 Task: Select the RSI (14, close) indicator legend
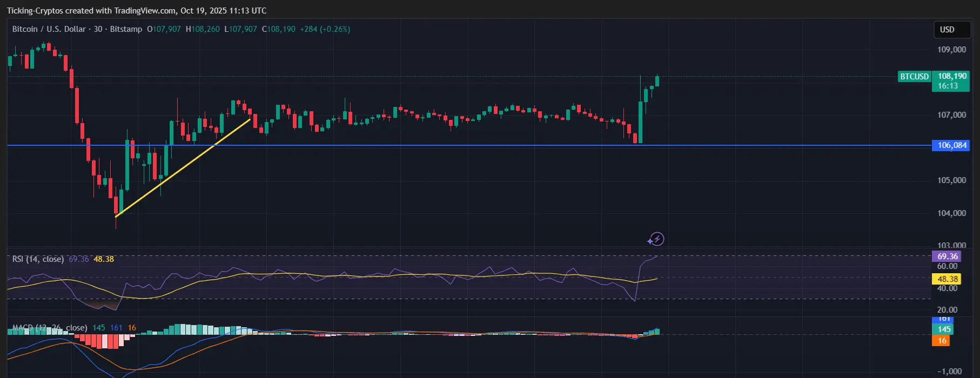point(38,259)
